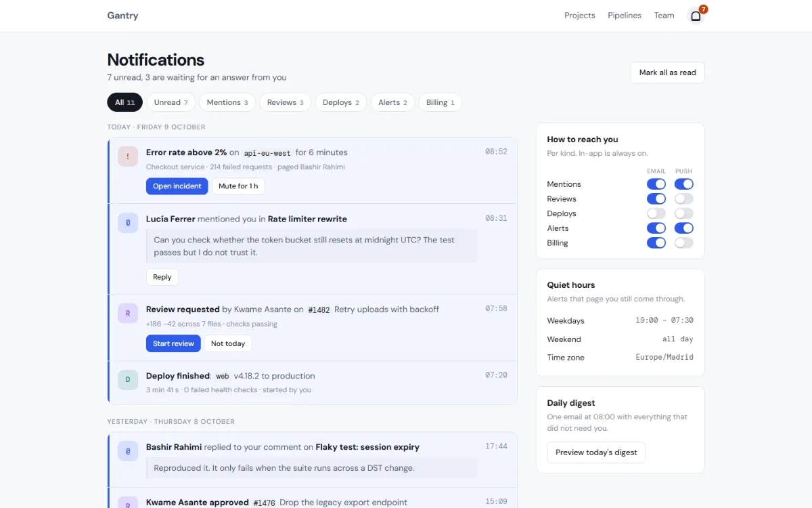Image resolution: width=812 pixels, height=508 pixels.
Task: Dismiss review with Not today
Action: click(x=228, y=343)
